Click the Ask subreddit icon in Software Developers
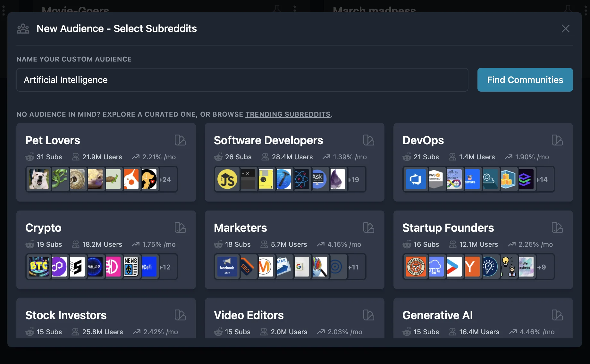Viewport: 590px width, 364px height. [x=319, y=179]
